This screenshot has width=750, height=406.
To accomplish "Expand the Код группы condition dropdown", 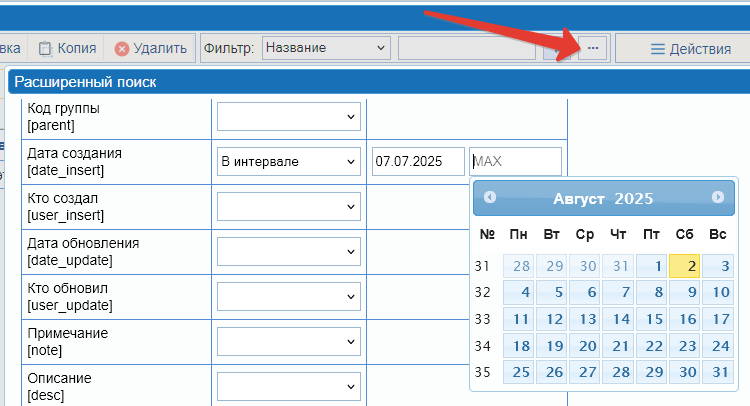I will coord(289,116).
